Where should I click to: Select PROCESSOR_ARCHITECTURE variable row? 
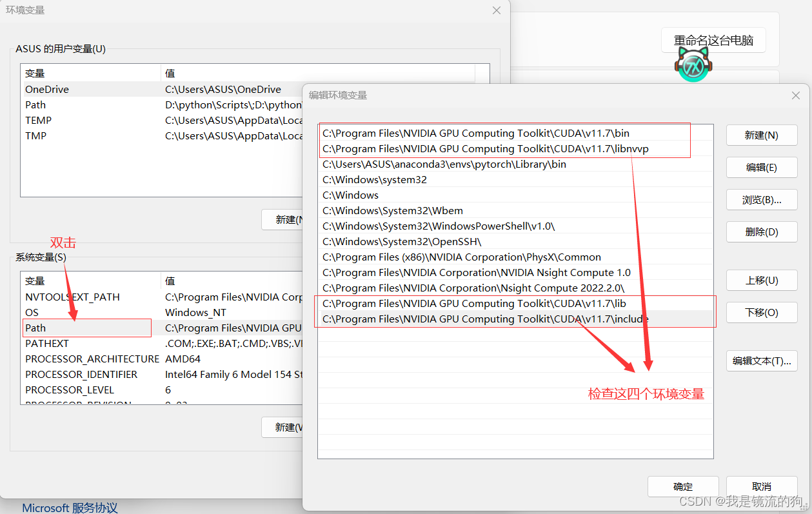[x=162, y=359]
